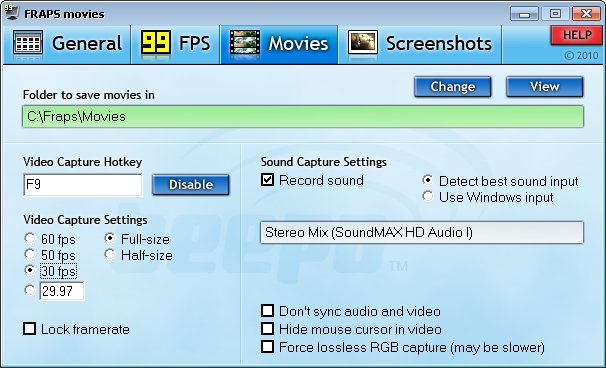This screenshot has height=368, width=606.
Task: Click the F9 hotkey input box
Action: click(x=83, y=185)
